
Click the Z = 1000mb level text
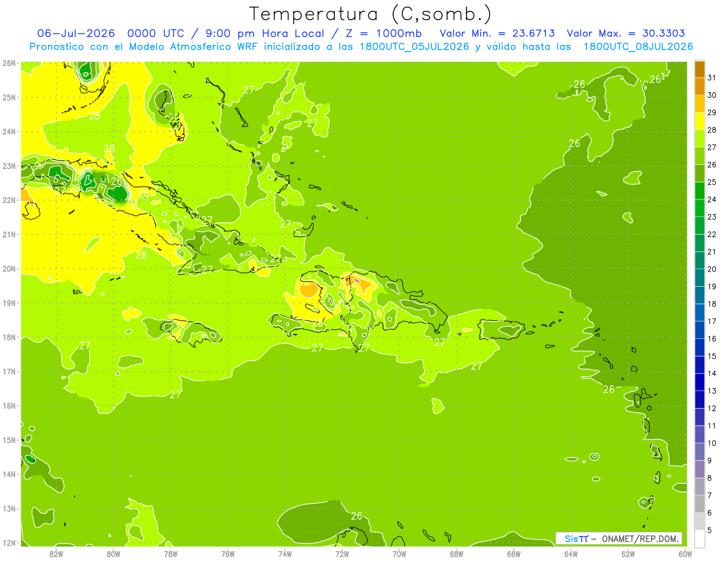383,33
